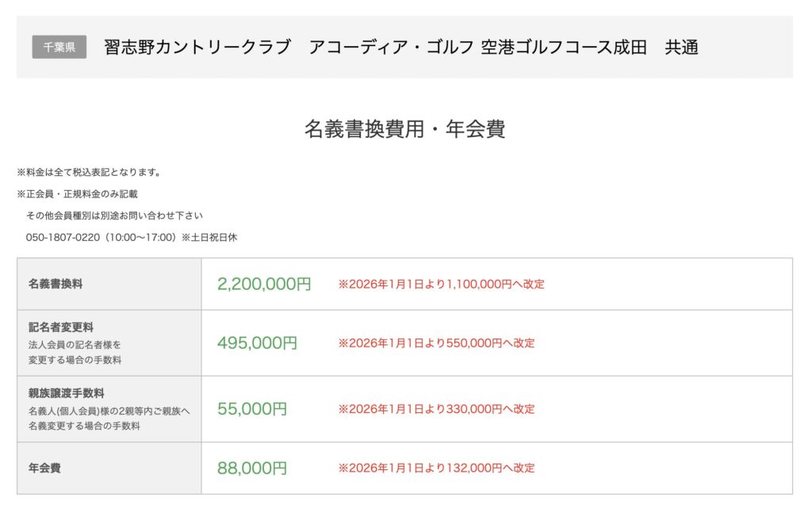Click the 495,000円 price
This screenshot has width=812, height=512.
(257, 343)
